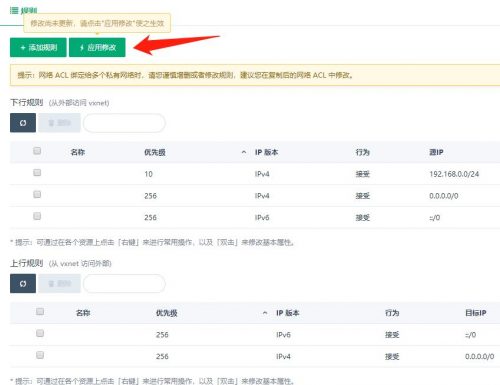
Task: Click the inbound 源IP column header
Action: click(436, 152)
